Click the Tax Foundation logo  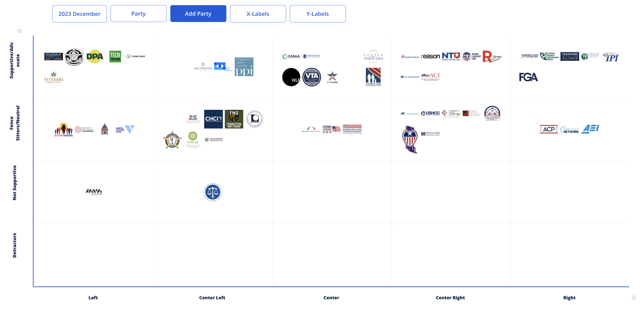[410, 77]
